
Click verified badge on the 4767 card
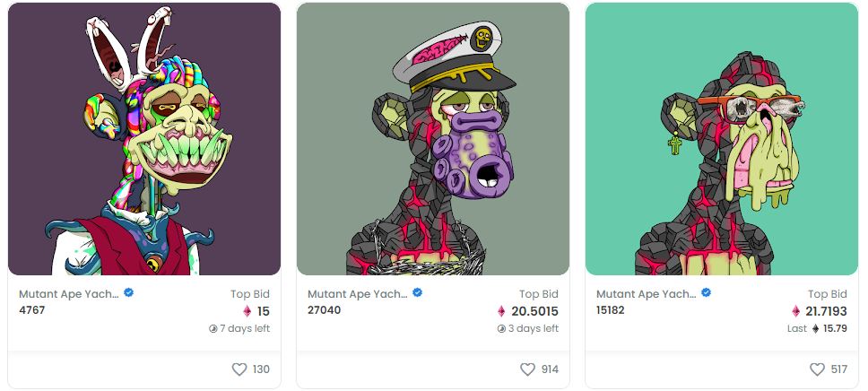tap(129, 292)
